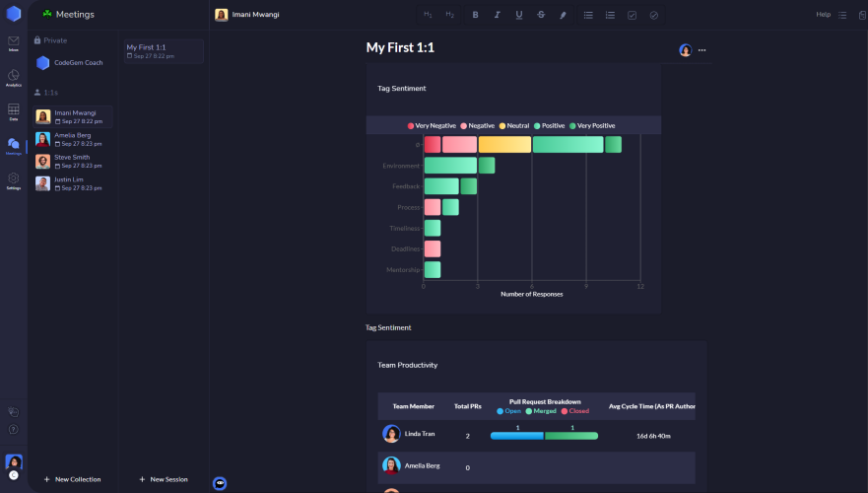Click the Tag Sentiment caption below chart

tap(388, 327)
